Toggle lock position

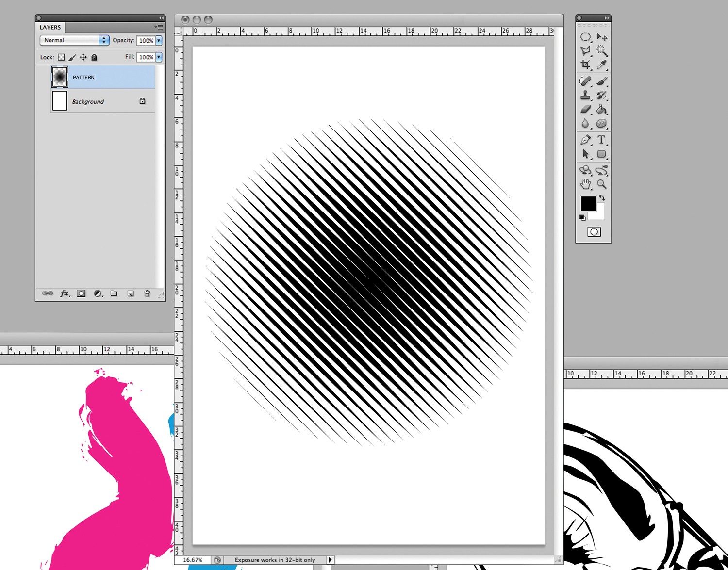(x=83, y=57)
